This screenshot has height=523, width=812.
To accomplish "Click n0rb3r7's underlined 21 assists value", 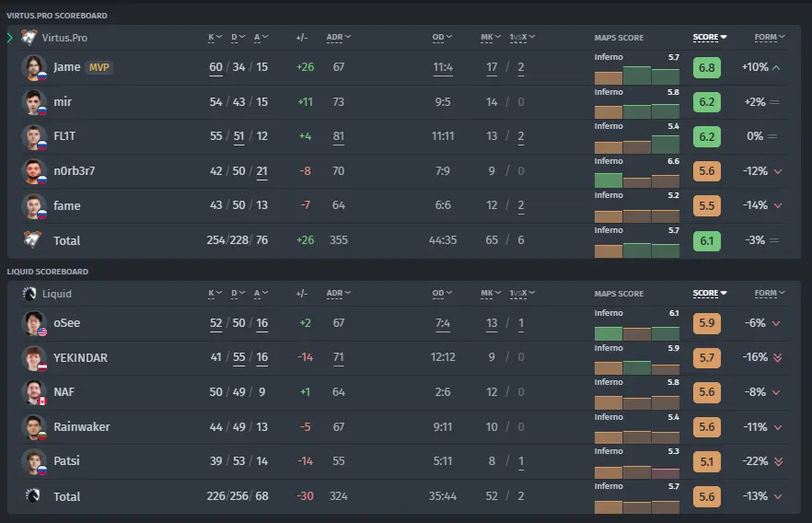I will pos(262,171).
